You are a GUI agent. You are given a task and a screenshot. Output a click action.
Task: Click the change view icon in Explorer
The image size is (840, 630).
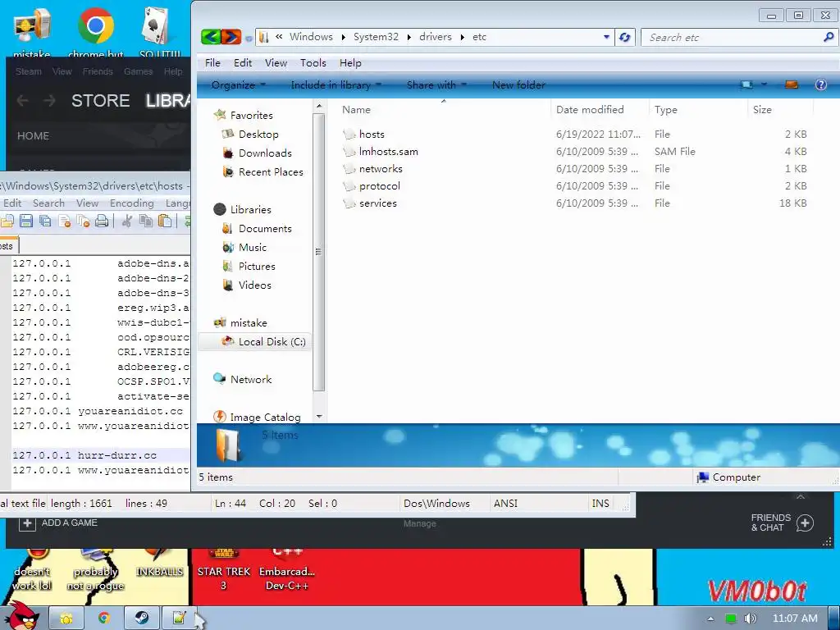pos(746,84)
